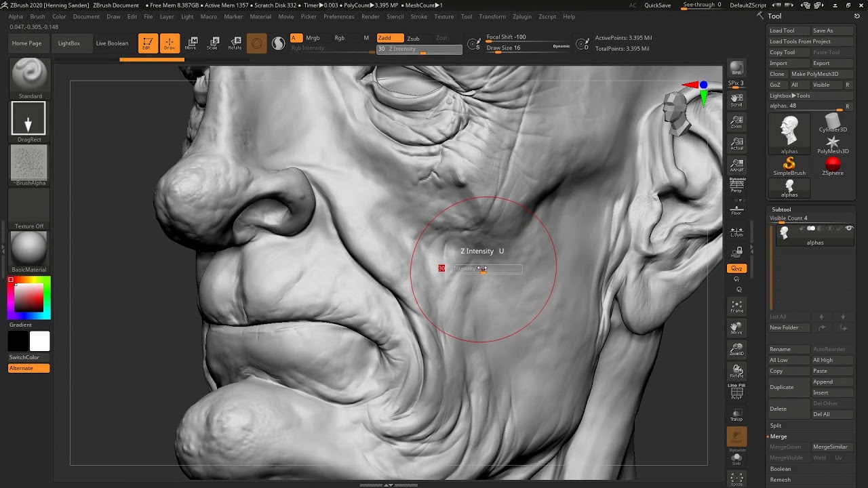Select the ZSphere tool icon

[x=833, y=165]
